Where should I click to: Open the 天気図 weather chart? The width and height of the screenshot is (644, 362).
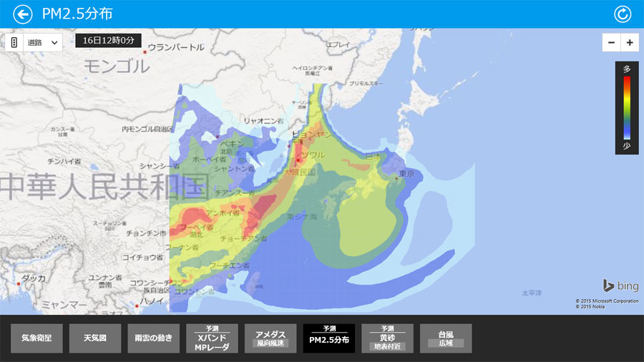pos(95,338)
